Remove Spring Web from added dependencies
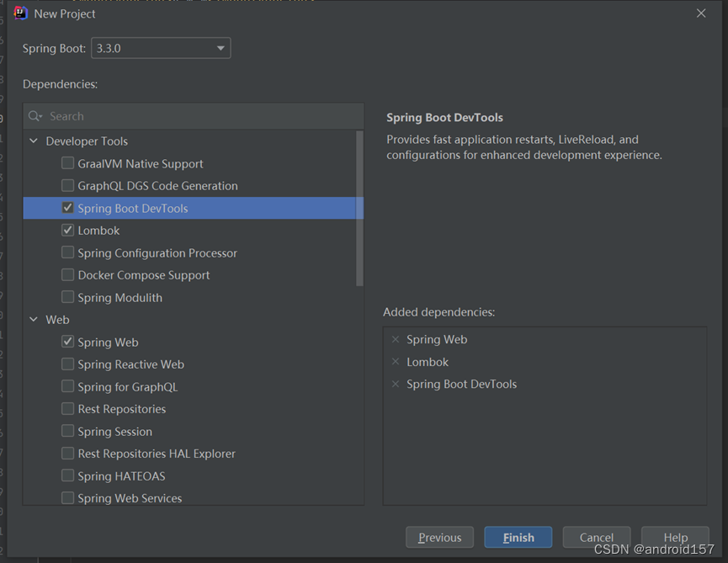 pyautogui.click(x=396, y=339)
